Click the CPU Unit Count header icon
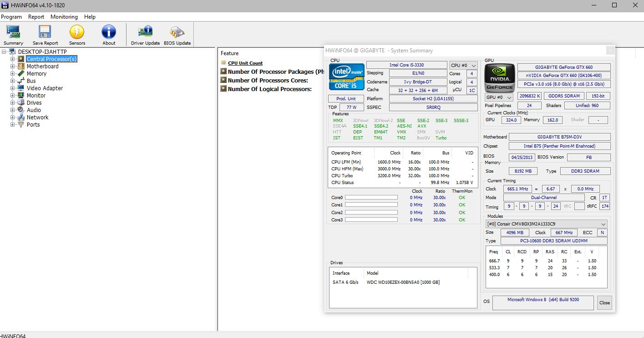The width and height of the screenshot is (644, 338). coord(223,63)
